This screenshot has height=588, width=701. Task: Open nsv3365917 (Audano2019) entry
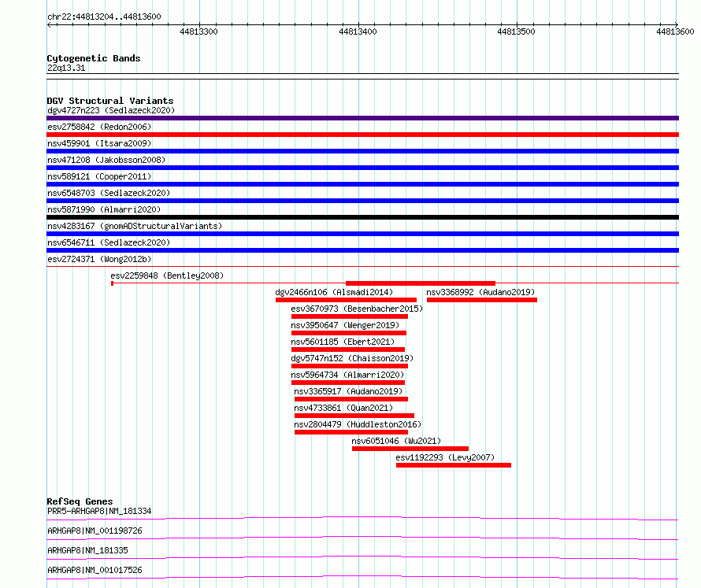(x=348, y=391)
